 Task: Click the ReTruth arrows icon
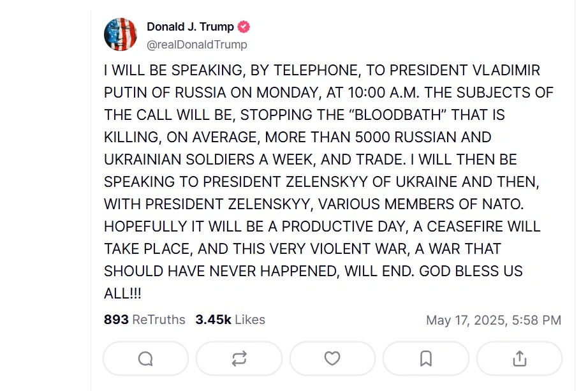(239, 358)
